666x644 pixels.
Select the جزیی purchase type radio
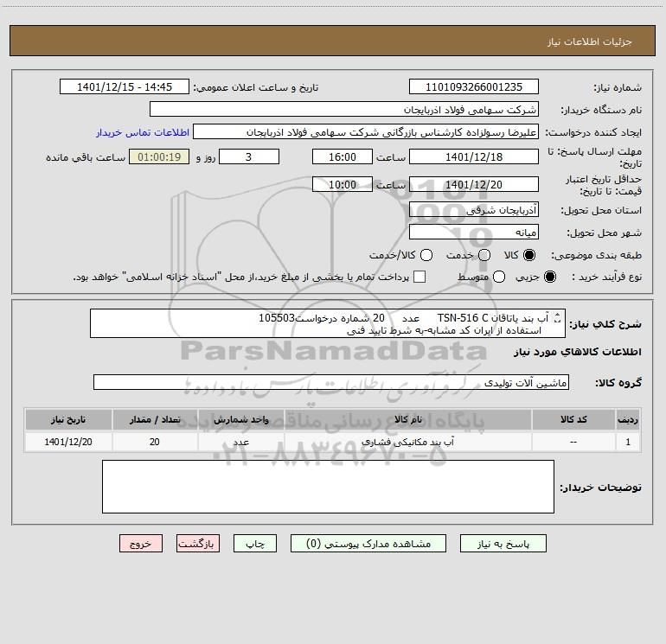point(550,277)
